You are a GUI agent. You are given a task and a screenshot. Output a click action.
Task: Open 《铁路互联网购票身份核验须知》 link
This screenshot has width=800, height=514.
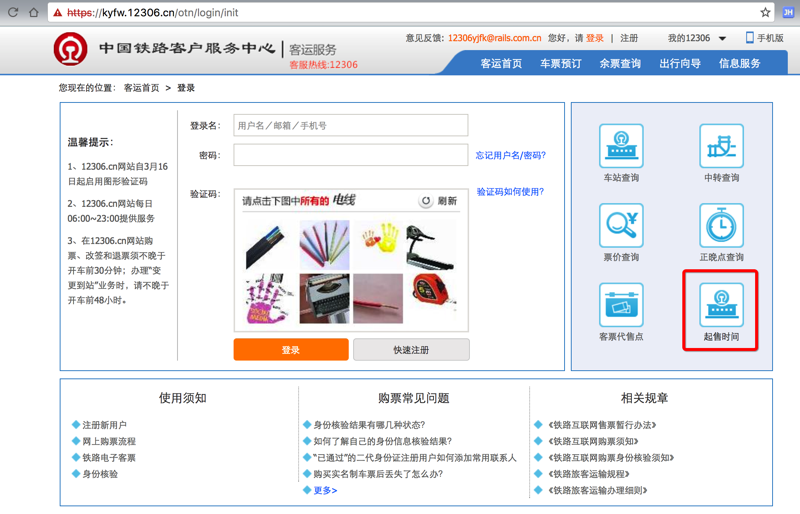click(x=611, y=457)
